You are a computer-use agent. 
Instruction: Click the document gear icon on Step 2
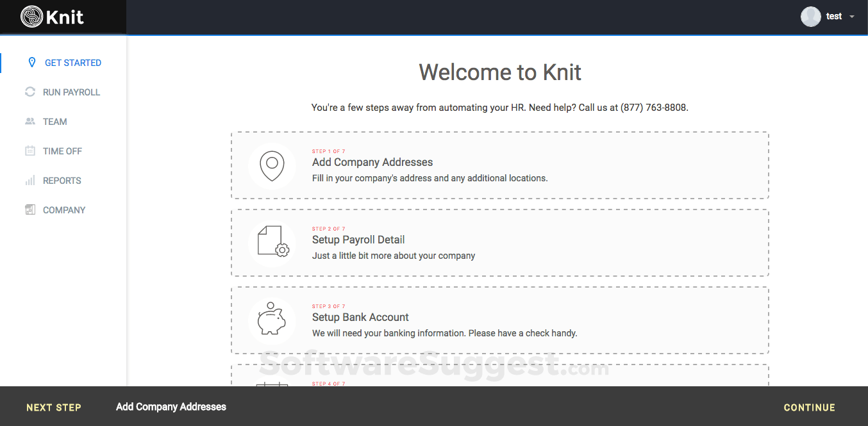coord(272,242)
